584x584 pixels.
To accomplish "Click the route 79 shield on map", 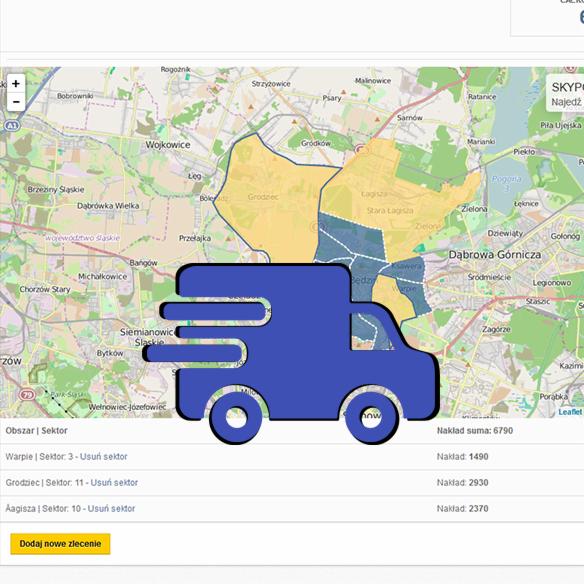I will (x=28, y=395).
